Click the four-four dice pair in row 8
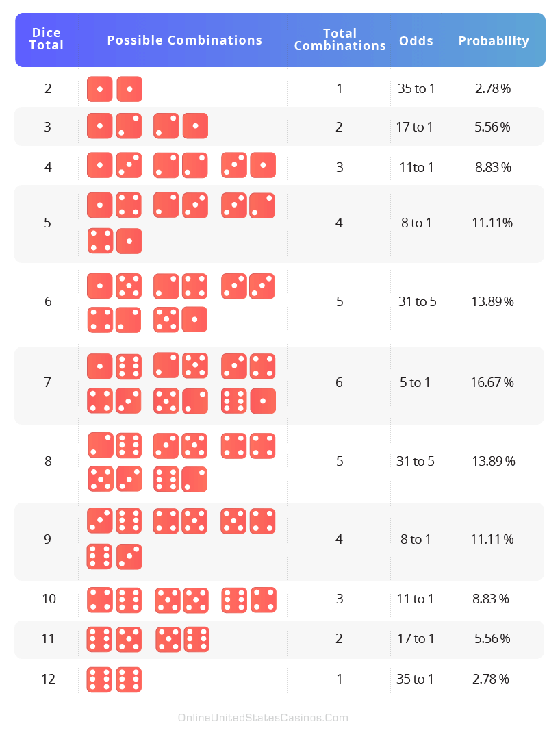This screenshot has height=737, width=560. point(249,446)
